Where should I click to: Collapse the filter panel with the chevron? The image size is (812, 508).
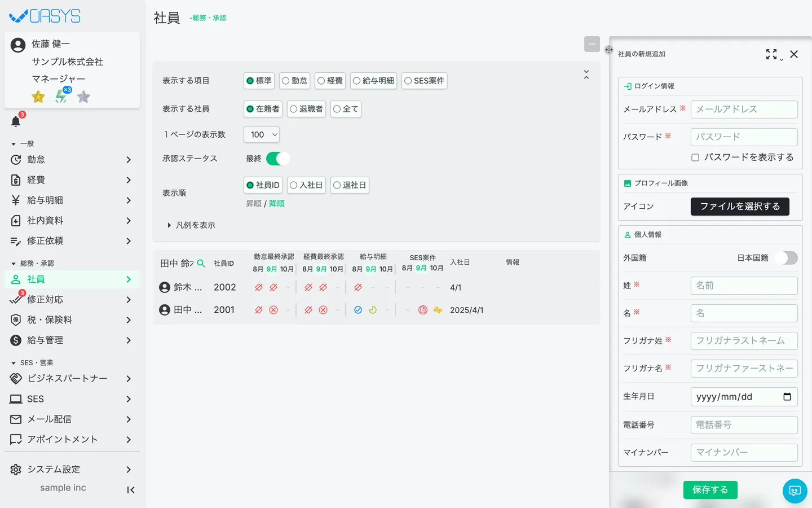pyautogui.click(x=586, y=75)
